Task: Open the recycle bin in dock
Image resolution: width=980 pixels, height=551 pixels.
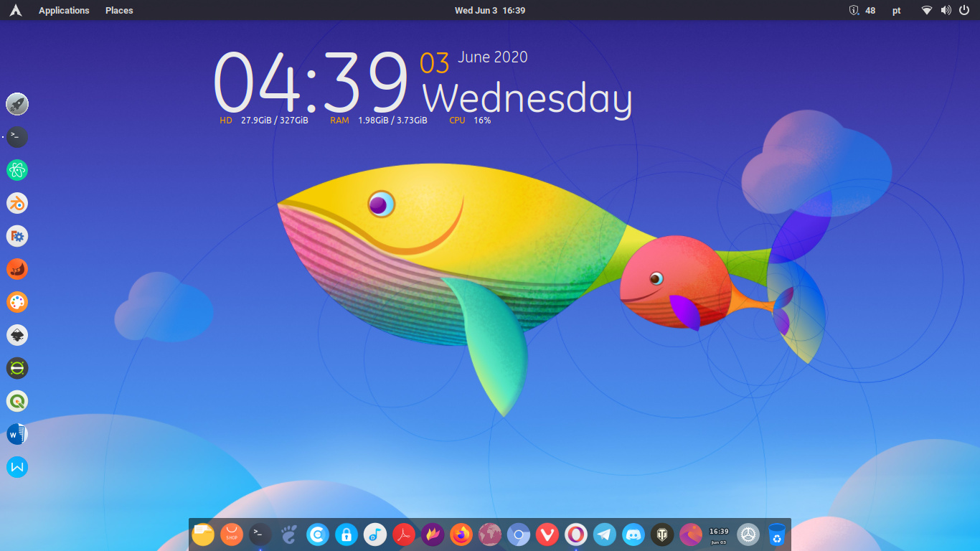Action: [777, 534]
